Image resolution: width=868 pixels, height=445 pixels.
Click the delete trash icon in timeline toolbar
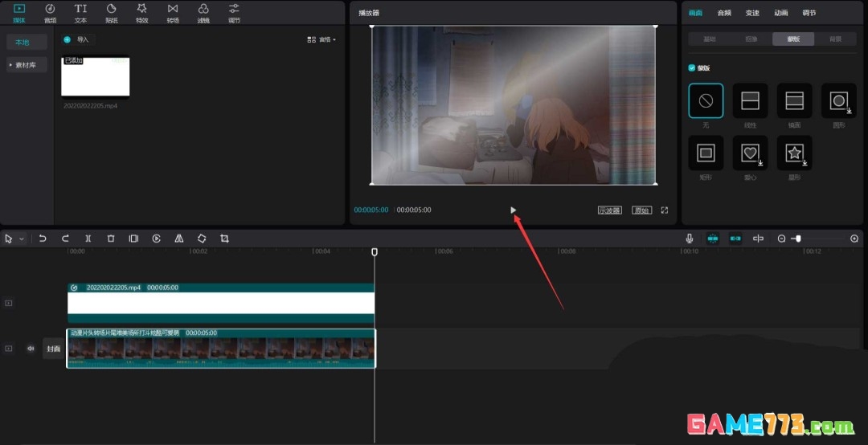click(x=111, y=239)
